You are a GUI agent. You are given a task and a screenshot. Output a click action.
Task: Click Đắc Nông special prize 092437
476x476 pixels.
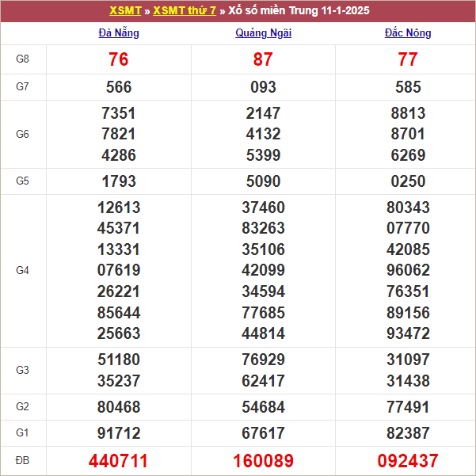408,460
